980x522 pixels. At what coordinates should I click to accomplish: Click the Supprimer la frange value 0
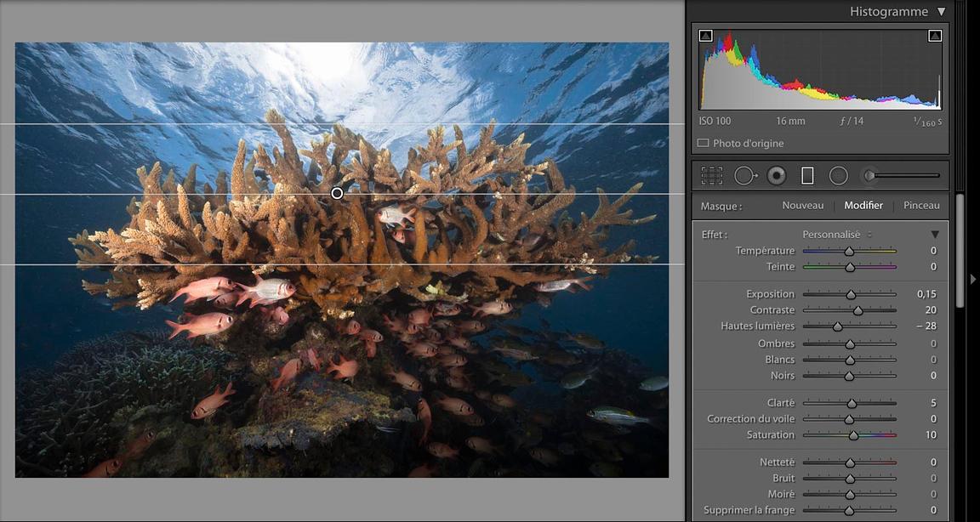pos(934,510)
